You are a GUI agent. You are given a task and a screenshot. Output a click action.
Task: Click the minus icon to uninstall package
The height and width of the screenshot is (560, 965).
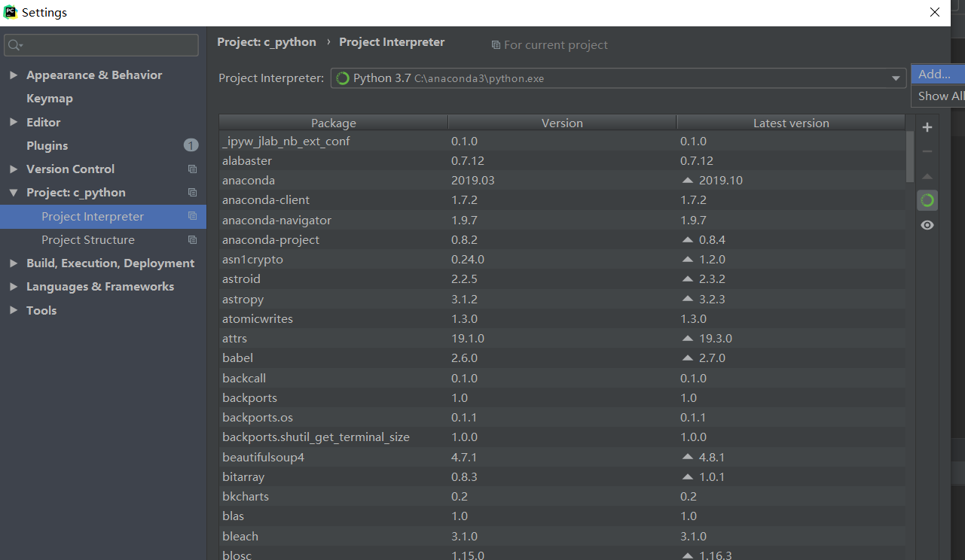point(927,151)
